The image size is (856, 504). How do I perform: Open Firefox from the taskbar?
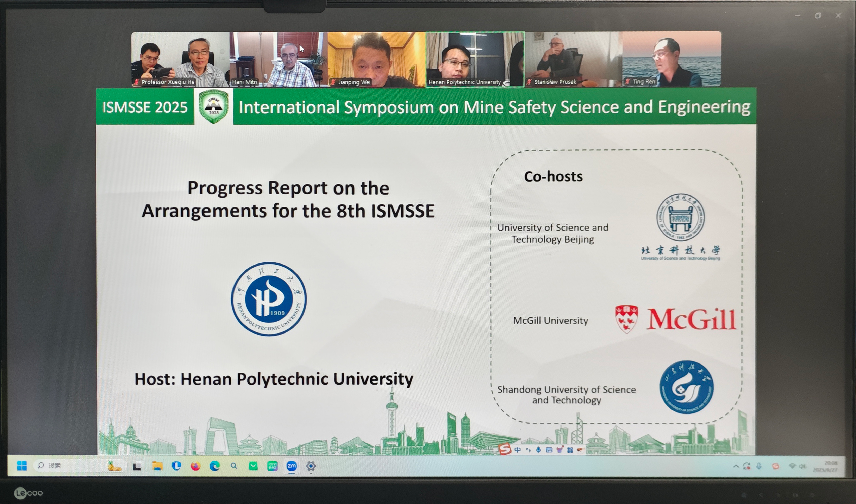coord(195,466)
